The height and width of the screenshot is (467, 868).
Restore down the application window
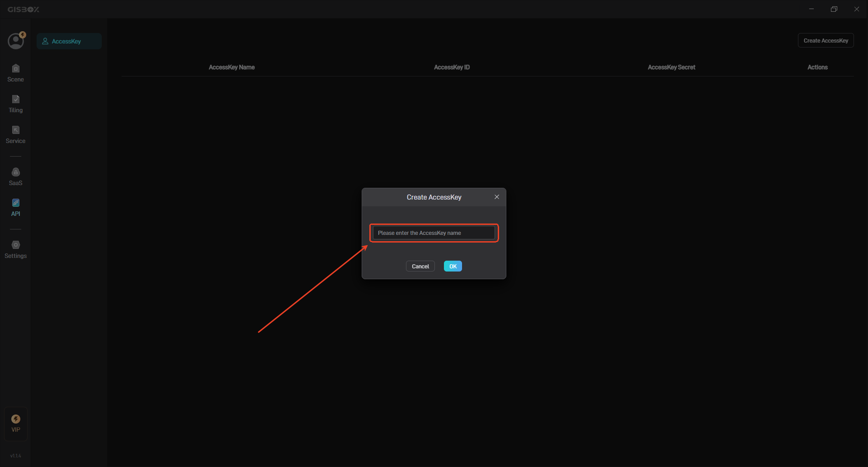[x=834, y=9]
